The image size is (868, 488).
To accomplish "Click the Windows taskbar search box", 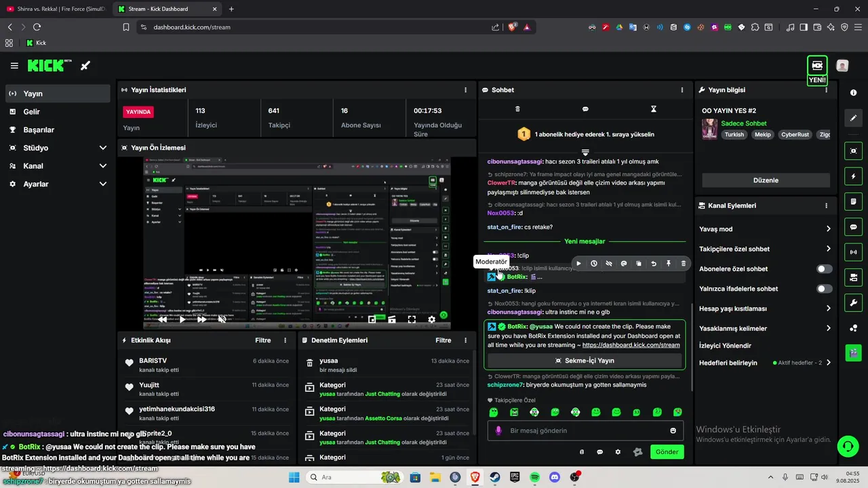I will click(x=353, y=477).
